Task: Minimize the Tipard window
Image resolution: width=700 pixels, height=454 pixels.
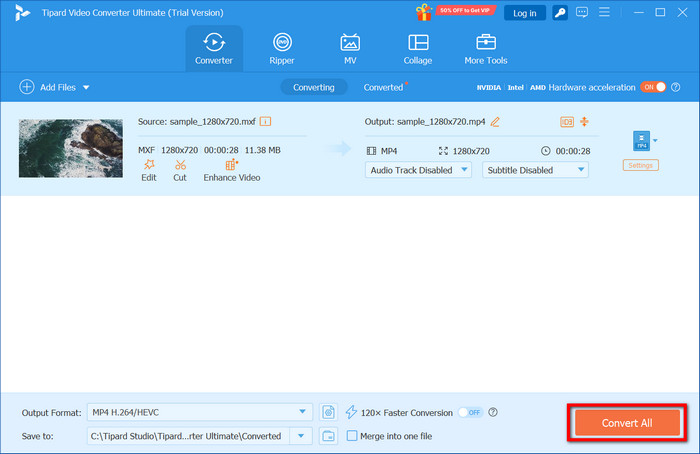Action: pyautogui.click(x=639, y=12)
